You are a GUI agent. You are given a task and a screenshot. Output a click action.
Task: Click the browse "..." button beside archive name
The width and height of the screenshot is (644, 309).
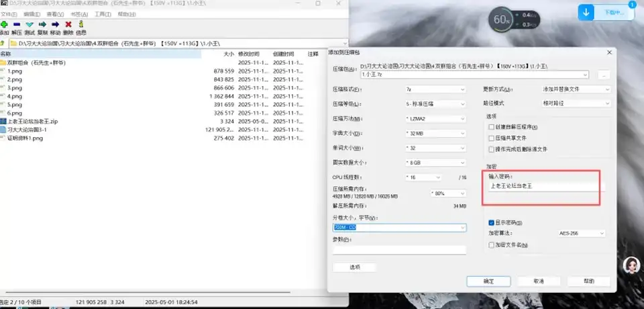point(604,75)
